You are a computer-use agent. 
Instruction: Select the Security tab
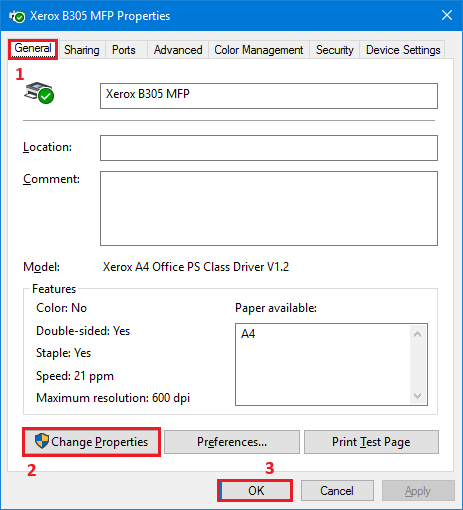click(x=335, y=50)
